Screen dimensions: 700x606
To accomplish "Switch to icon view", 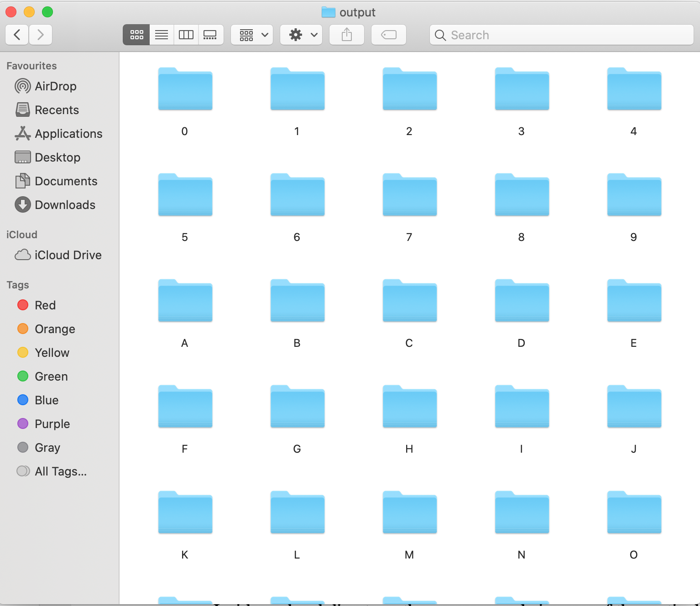I will click(x=136, y=35).
